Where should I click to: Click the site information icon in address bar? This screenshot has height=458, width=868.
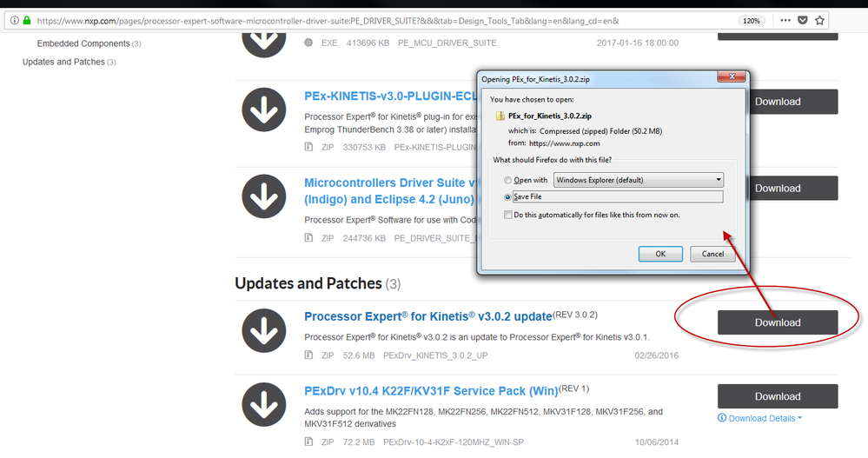15,21
